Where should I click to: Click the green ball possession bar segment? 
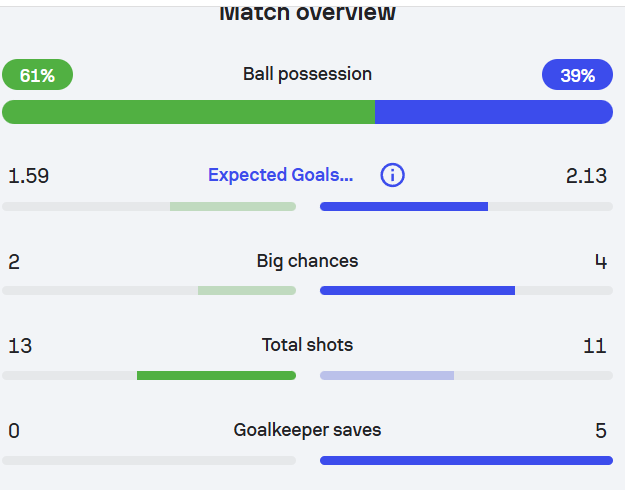pyautogui.click(x=188, y=112)
